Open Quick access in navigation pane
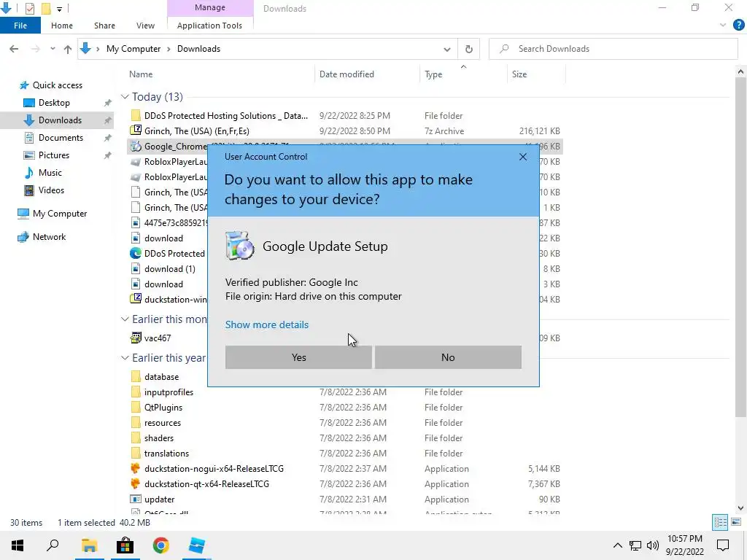The image size is (747, 560). [57, 85]
